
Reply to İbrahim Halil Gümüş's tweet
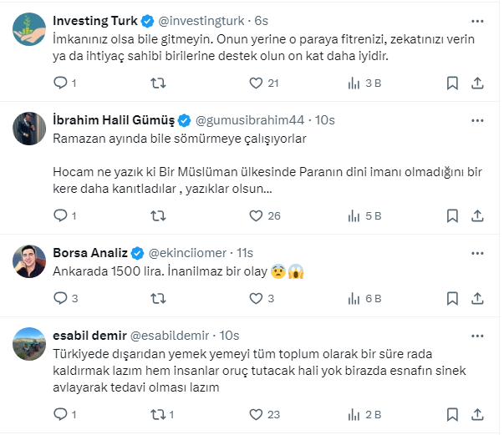click(x=59, y=215)
